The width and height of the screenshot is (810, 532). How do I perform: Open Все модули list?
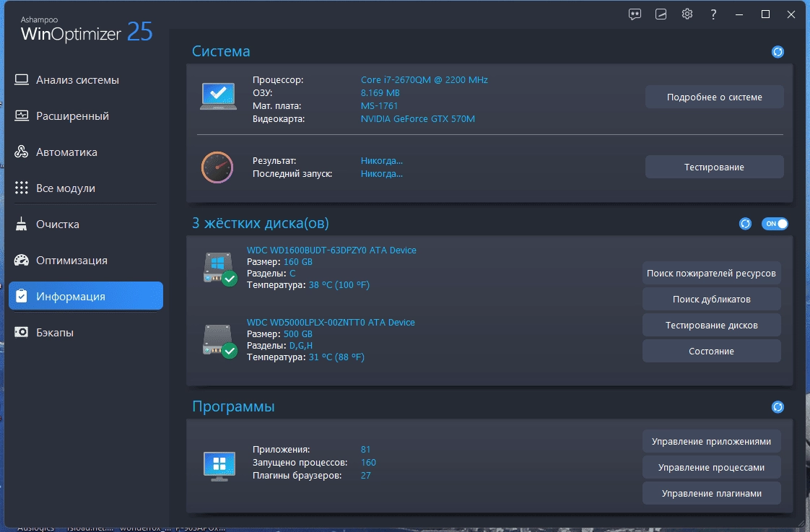(x=86, y=188)
